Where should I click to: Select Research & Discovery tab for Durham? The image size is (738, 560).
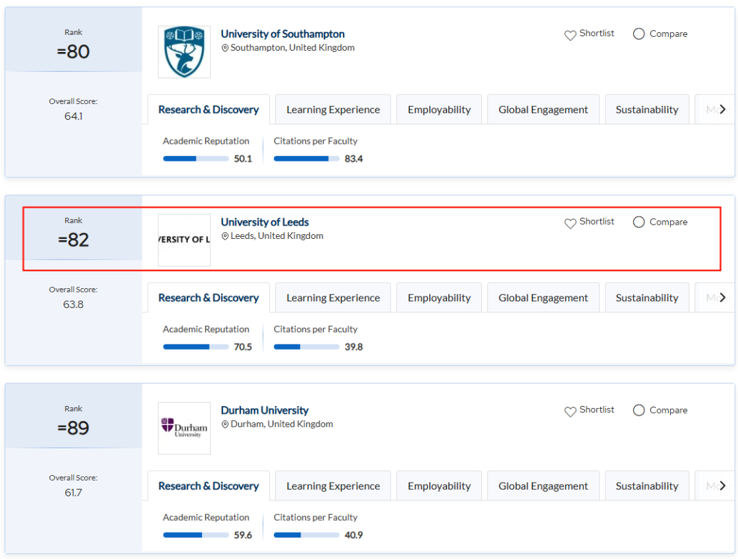tap(209, 486)
